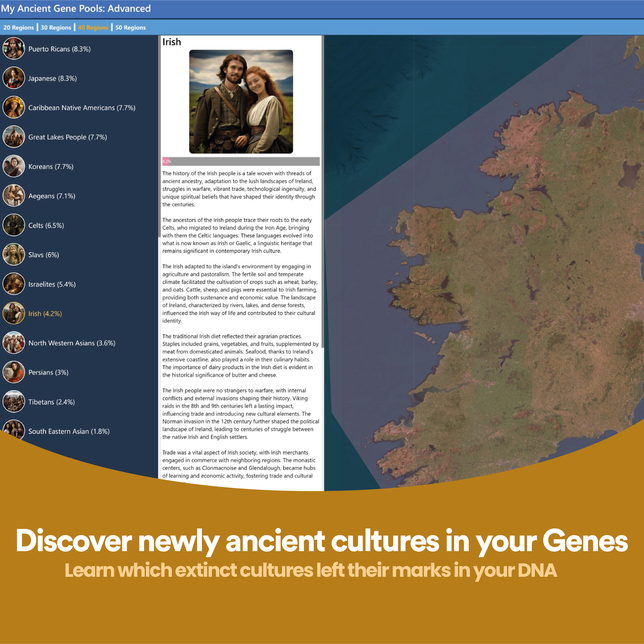Select Great Lakes People (7.7%) label
The width and height of the screenshot is (644, 644).
pos(68,137)
